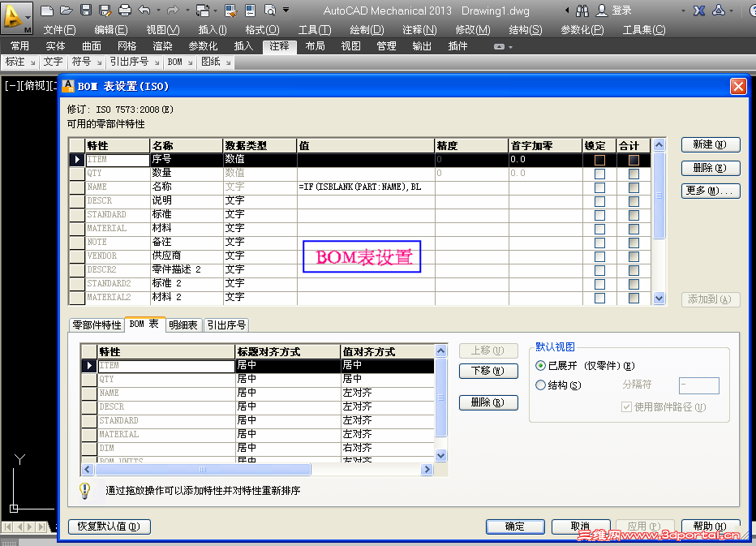Click the BOM list vertical scrollbar thumb
This screenshot has height=546, width=756.
pyautogui.click(x=440, y=397)
